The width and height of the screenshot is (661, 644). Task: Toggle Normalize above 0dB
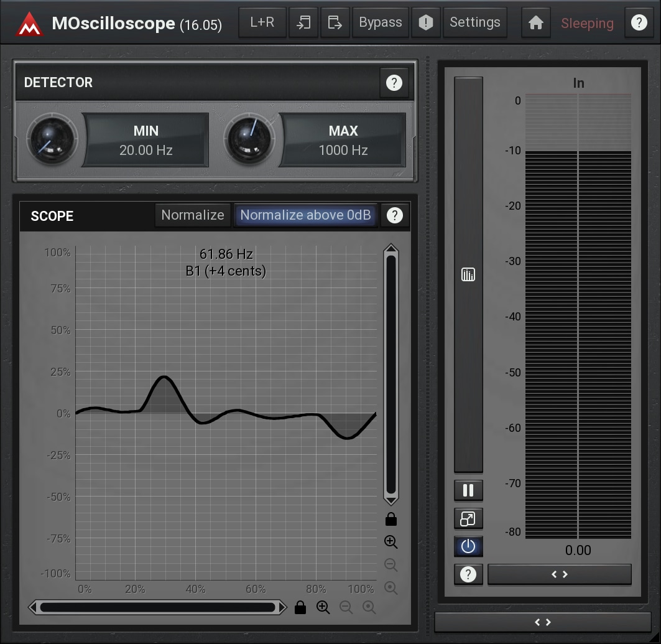(x=305, y=215)
